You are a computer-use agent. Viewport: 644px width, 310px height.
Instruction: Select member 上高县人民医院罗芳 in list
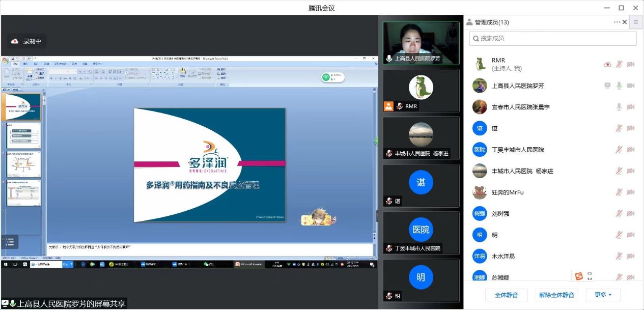tap(553, 86)
